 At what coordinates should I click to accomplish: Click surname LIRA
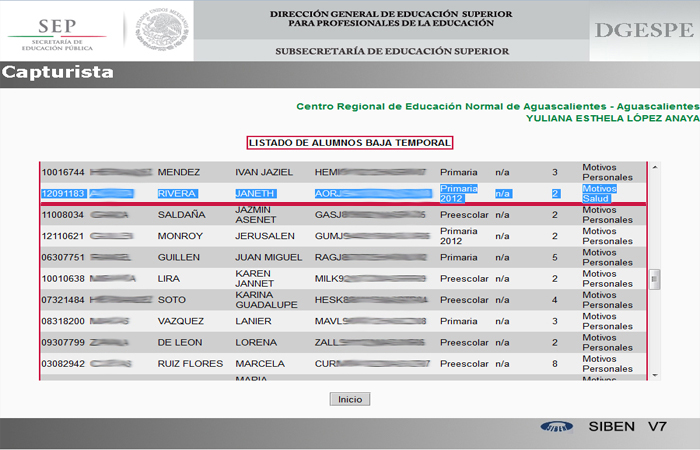coord(168,279)
